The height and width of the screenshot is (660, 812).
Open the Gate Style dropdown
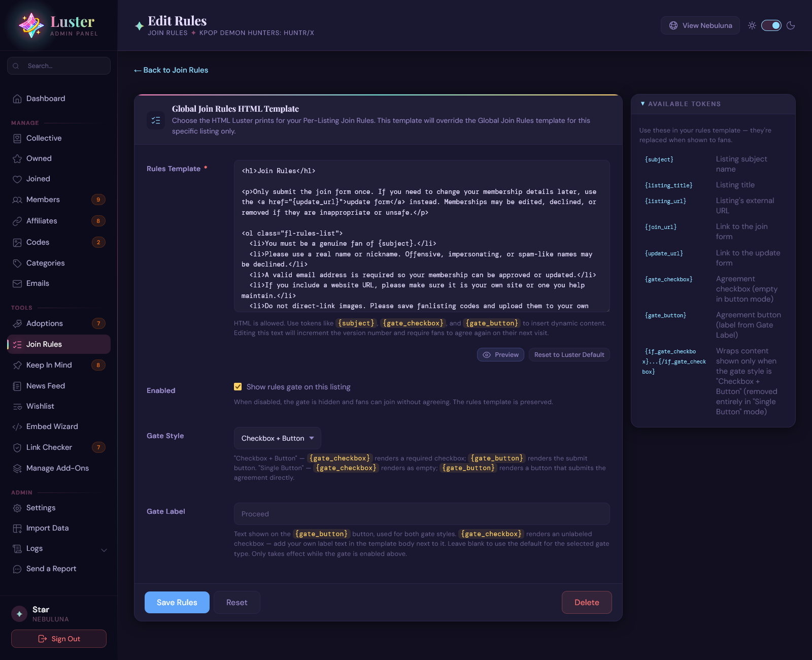(x=278, y=438)
